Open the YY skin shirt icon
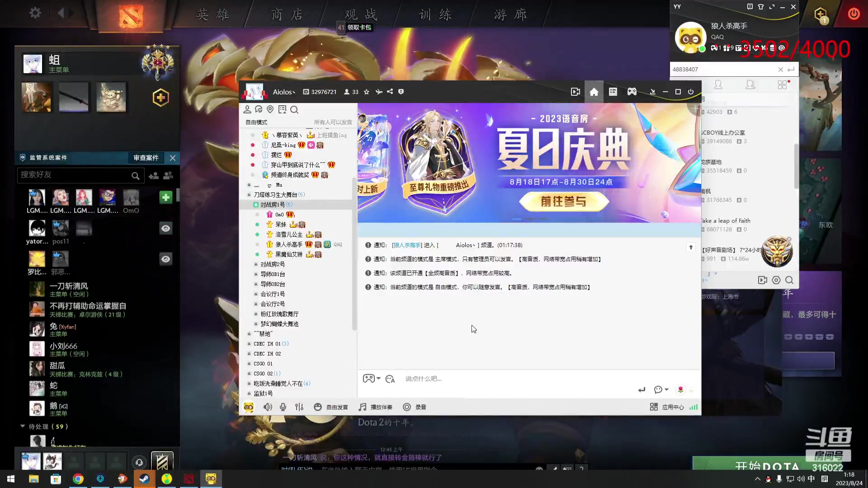This screenshot has width=868, height=488. [761, 7]
